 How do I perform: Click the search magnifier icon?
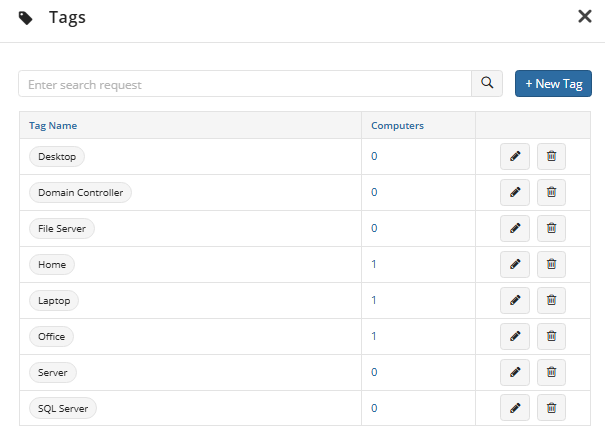(x=487, y=84)
